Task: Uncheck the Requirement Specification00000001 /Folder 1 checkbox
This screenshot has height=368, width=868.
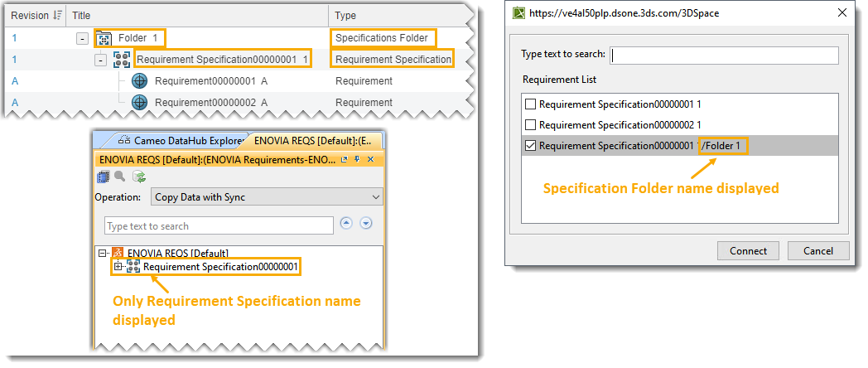Action: click(x=530, y=146)
